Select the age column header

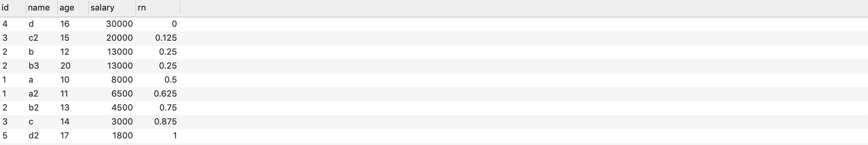(x=73, y=8)
